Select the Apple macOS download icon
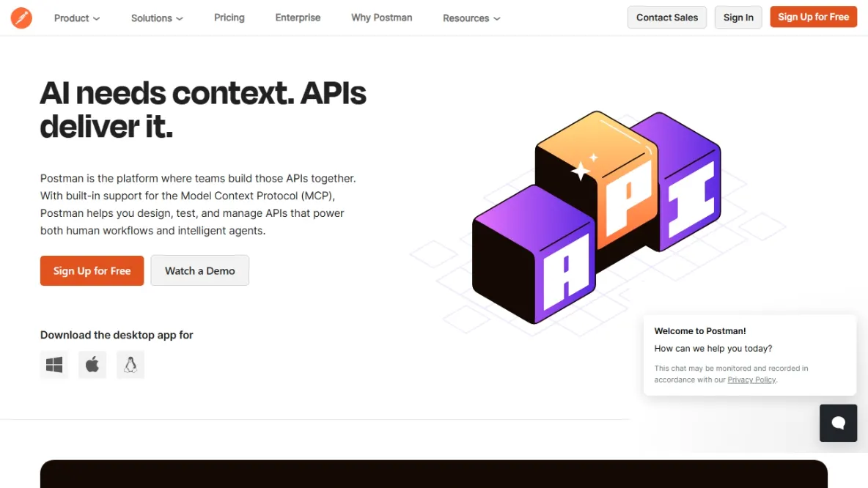Viewport: 868px width, 488px height. click(x=92, y=364)
